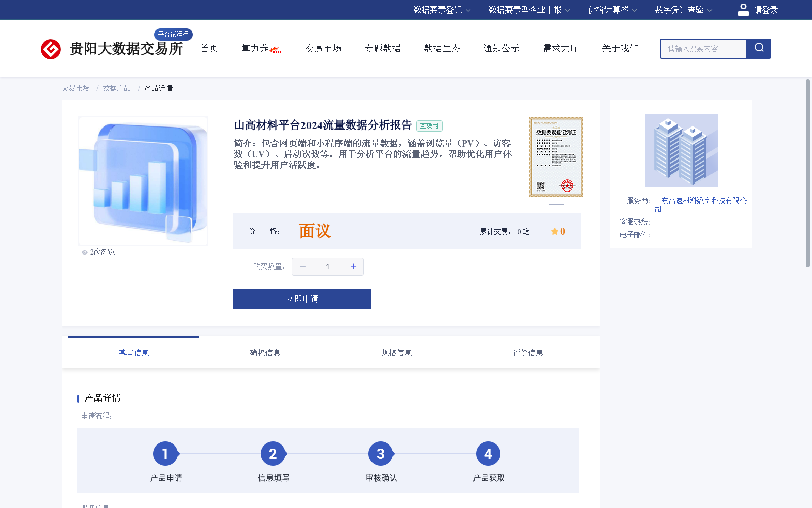
Task: Click the 面议 price text
Action: (315, 231)
